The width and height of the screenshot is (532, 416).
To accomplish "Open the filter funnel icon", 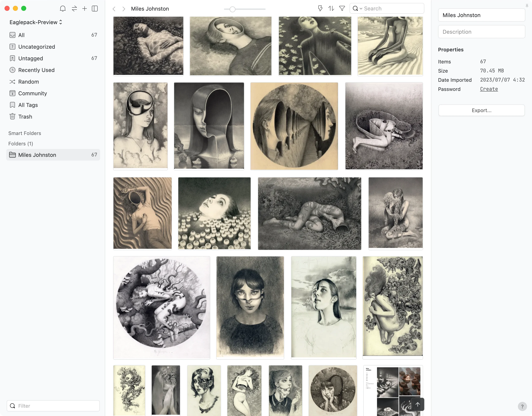I will point(342,9).
